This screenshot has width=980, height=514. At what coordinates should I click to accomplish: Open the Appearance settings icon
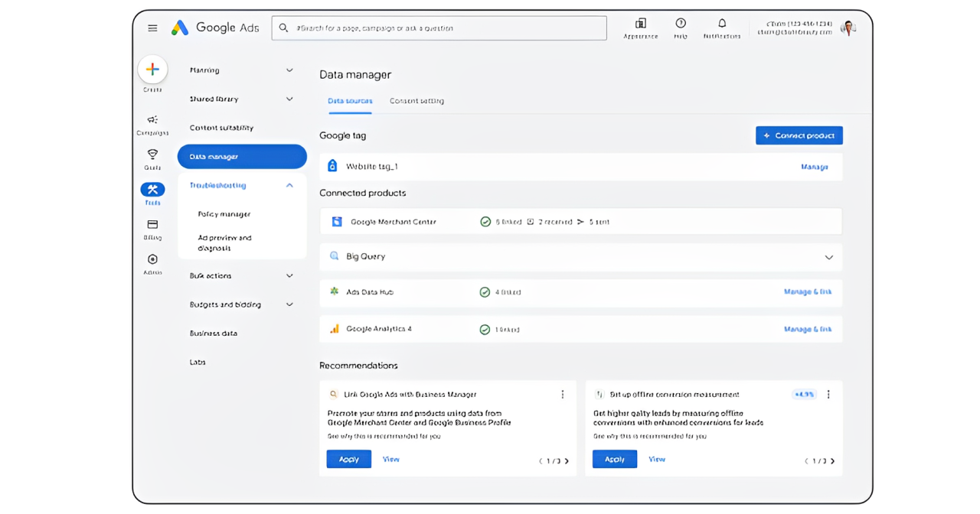[641, 24]
